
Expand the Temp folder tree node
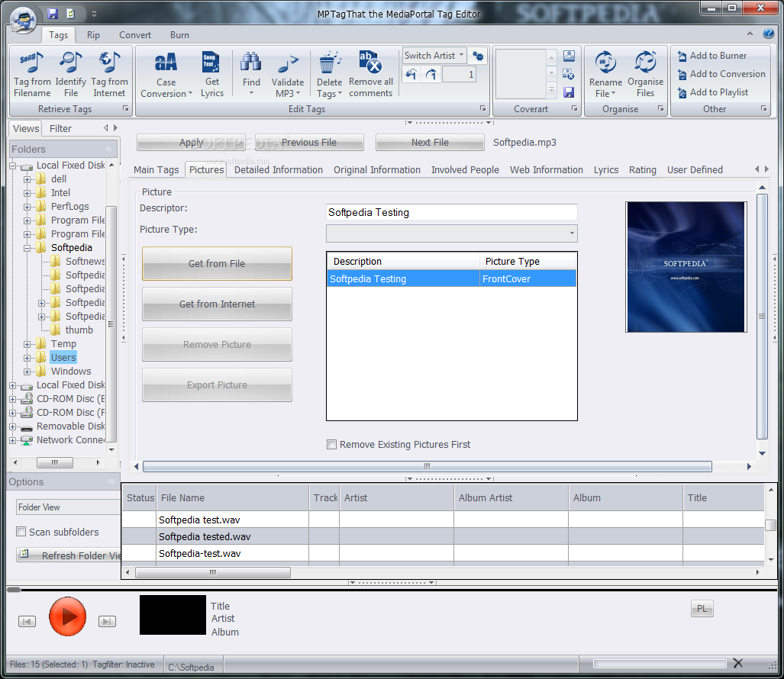[27, 344]
